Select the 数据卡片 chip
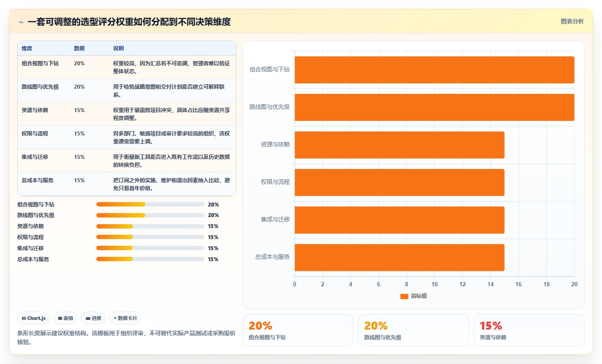Screen dimensions: 602x364 point(125,318)
